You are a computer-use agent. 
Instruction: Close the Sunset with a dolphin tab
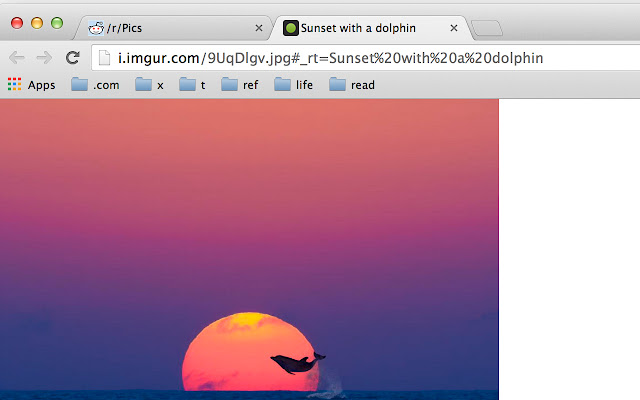tap(454, 28)
